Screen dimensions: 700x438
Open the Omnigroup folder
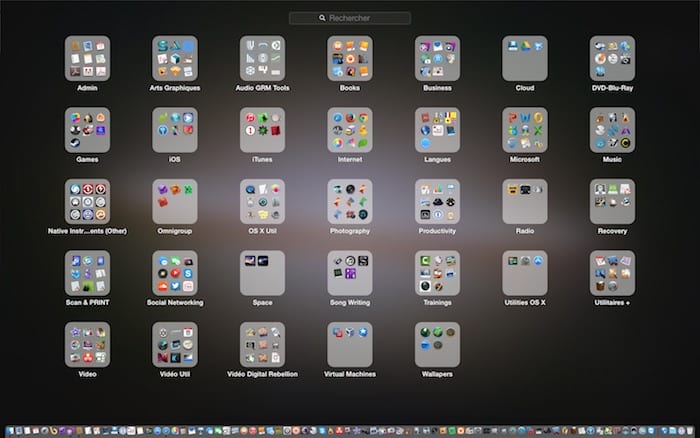[175, 202]
